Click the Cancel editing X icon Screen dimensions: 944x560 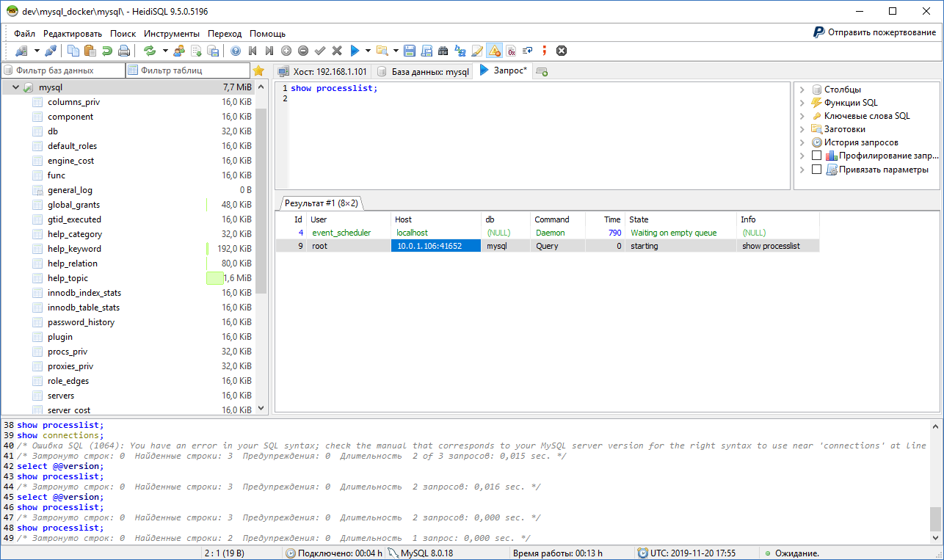pos(337,51)
